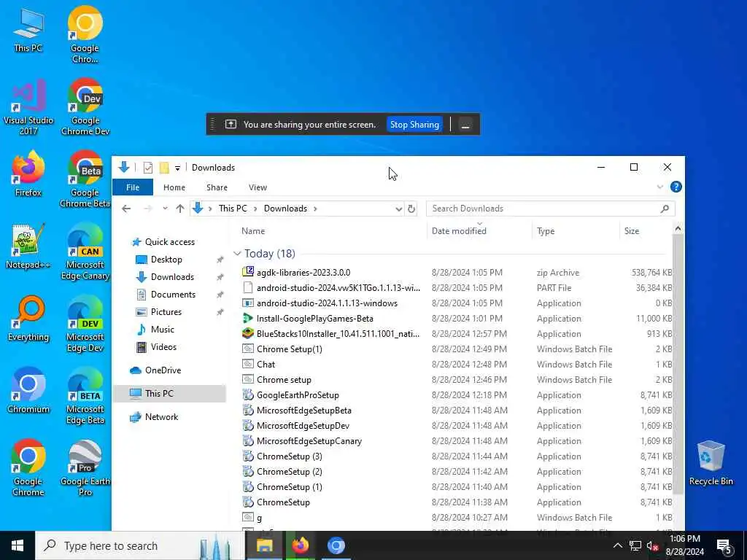Click in the Search Downloads field

[550, 209]
